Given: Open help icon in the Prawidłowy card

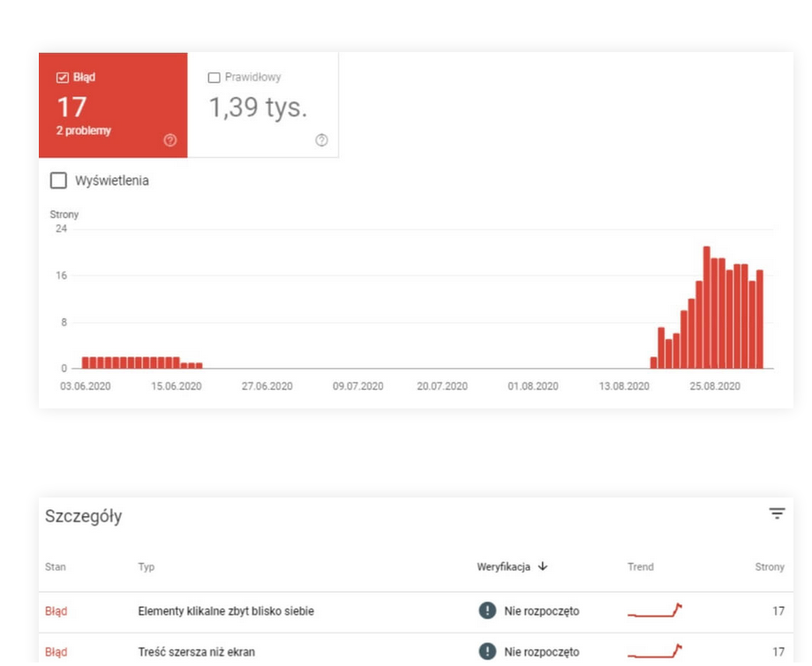Looking at the screenshot, I should (x=321, y=140).
